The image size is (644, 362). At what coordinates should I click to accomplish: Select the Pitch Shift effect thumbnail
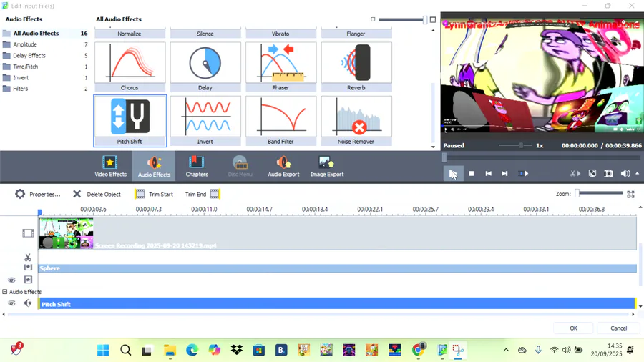pos(130,121)
